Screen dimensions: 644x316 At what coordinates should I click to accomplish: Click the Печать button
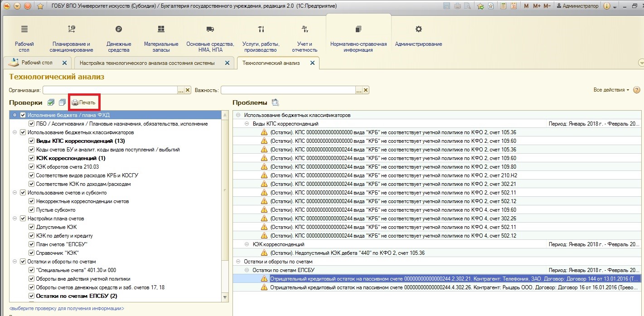(x=84, y=103)
